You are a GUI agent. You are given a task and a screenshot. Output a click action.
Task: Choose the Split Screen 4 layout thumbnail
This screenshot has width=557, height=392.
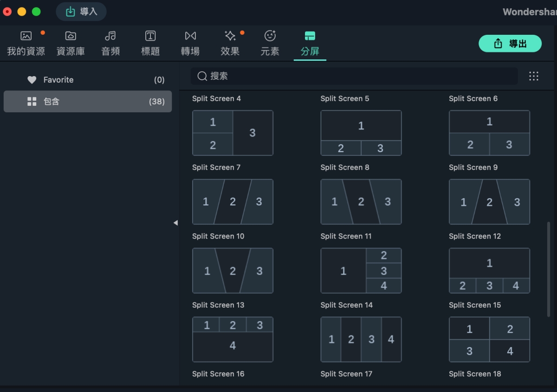click(233, 133)
